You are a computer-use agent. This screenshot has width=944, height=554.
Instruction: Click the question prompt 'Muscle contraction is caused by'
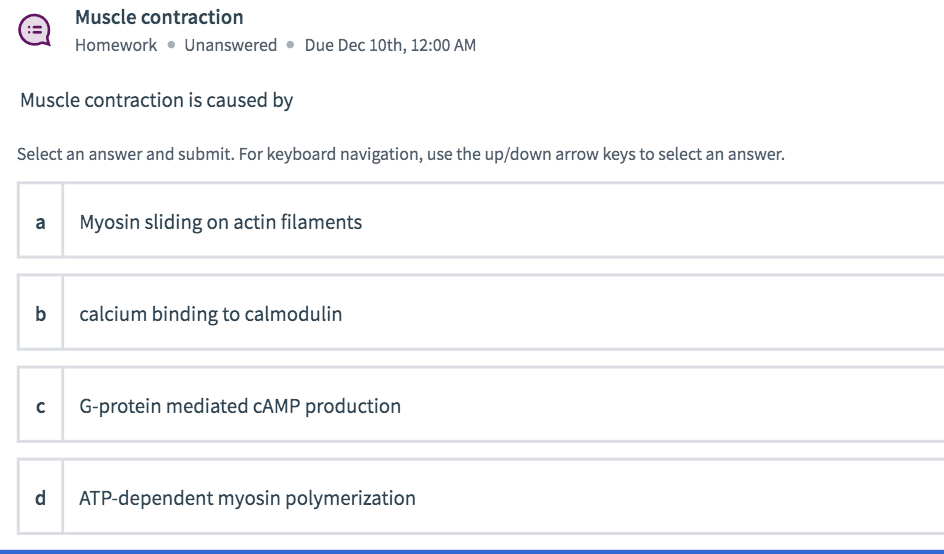(156, 101)
